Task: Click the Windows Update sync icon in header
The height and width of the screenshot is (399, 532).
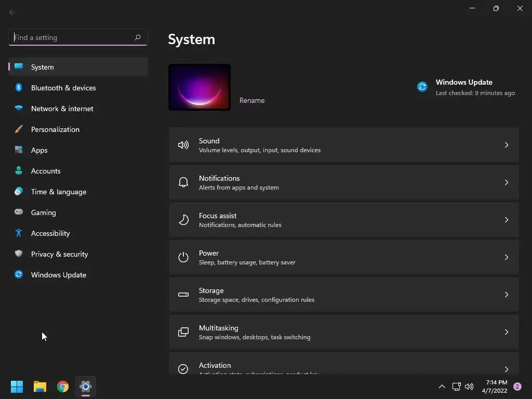Action: [x=422, y=87]
